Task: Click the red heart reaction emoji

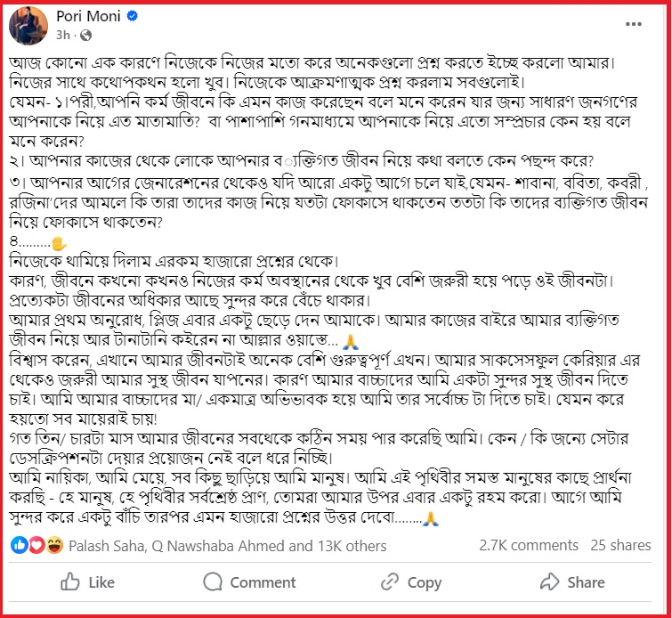Action: (35, 545)
